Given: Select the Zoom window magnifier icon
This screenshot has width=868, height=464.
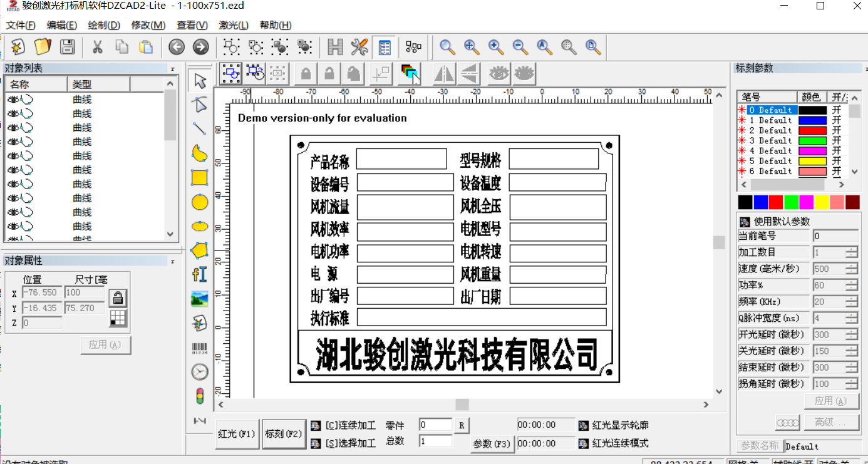Looking at the screenshot, I should click(x=447, y=47).
